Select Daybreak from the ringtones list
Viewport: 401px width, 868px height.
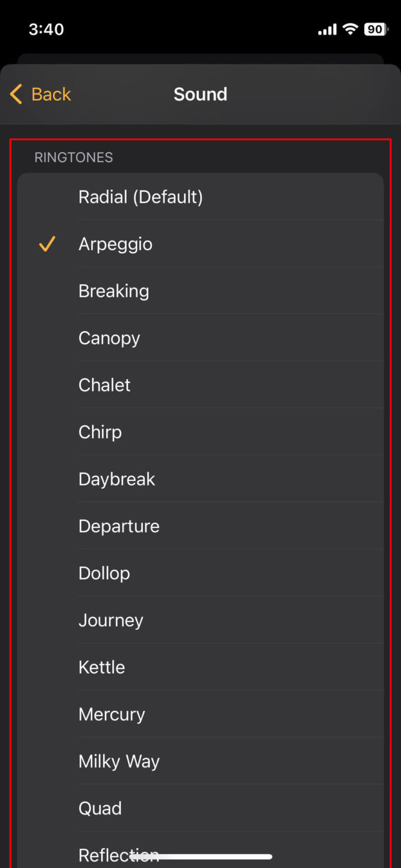coord(117,479)
